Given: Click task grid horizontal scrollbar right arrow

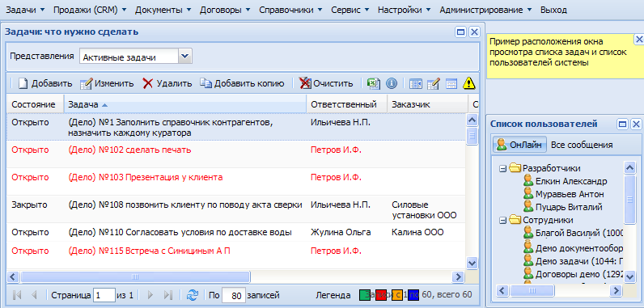Looking at the screenshot, I should [x=458, y=276].
